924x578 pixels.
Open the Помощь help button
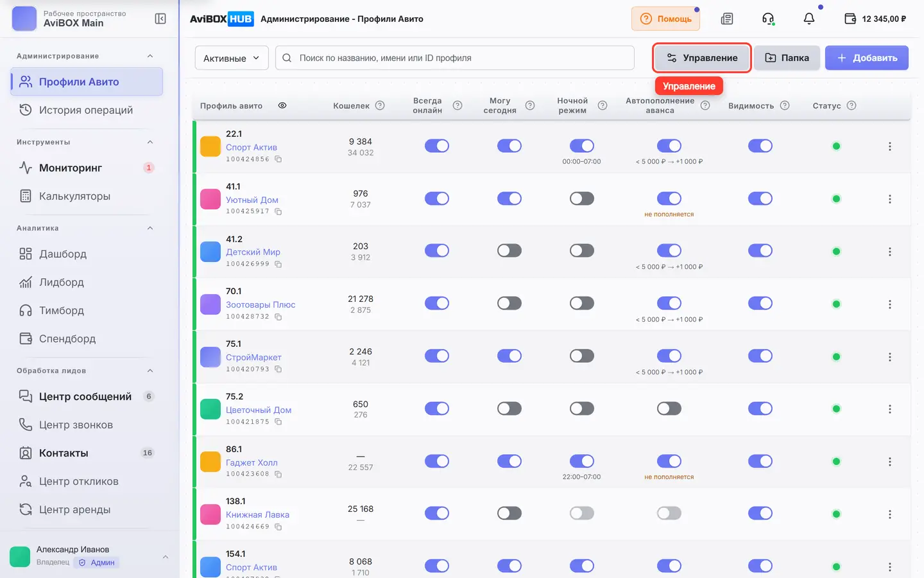tap(665, 19)
